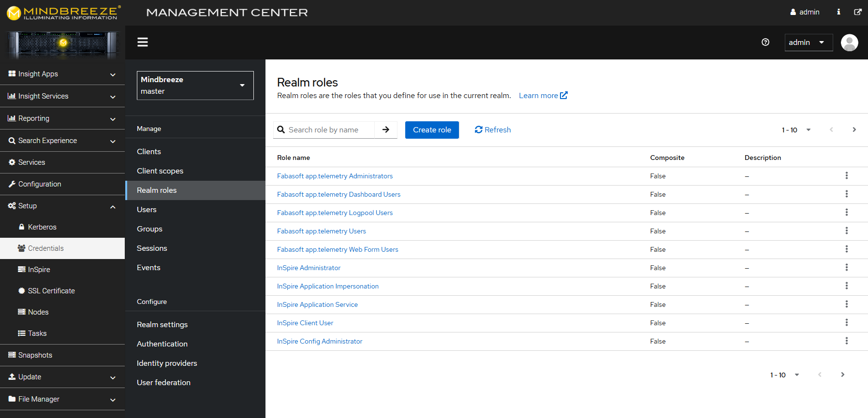868x418 pixels.
Task: Open the help question mark icon
Action: (765, 43)
